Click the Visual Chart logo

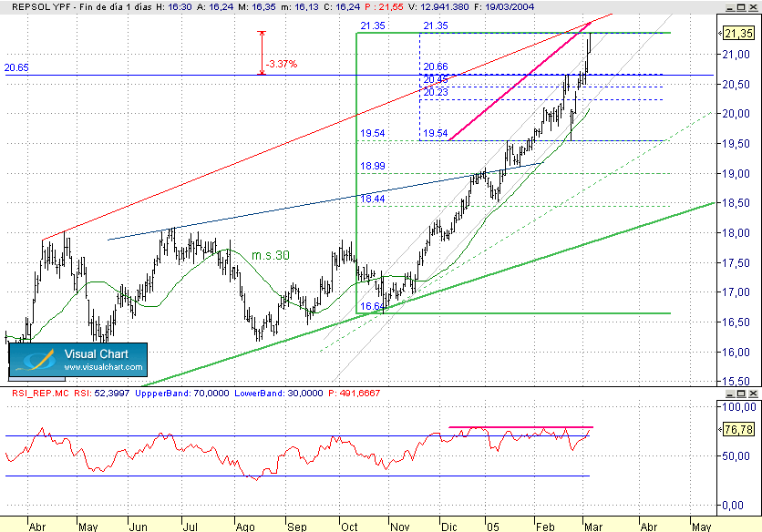coord(77,360)
